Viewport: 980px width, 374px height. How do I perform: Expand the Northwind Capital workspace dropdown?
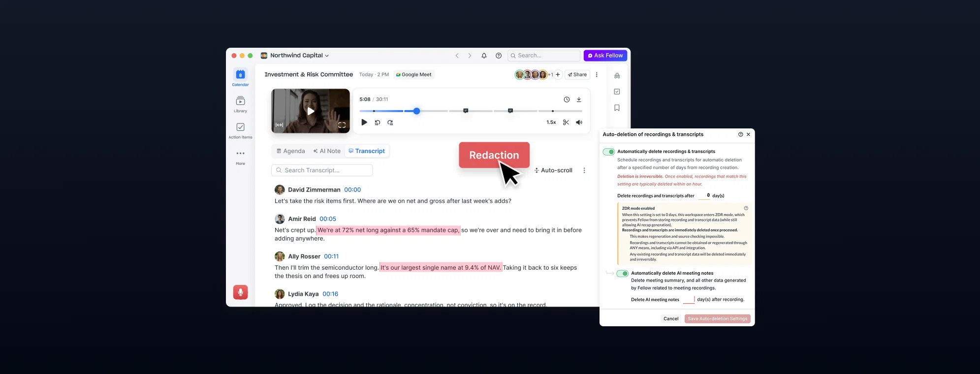[299, 56]
